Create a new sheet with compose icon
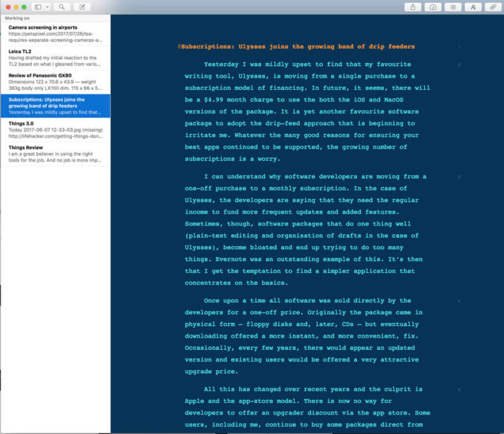The width and height of the screenshot is (504, 434). 82,7
